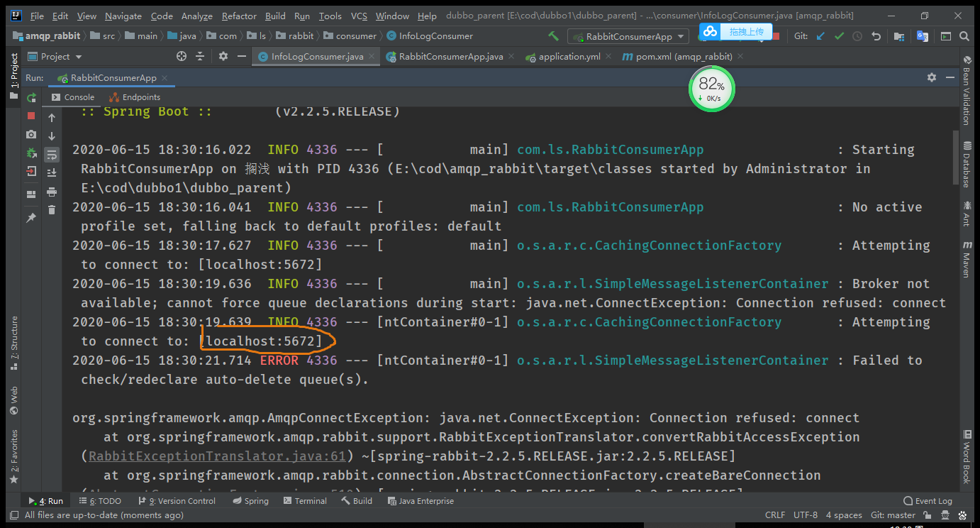
Task: Open the Java Enterprise tool window
Action: point(421,501)
